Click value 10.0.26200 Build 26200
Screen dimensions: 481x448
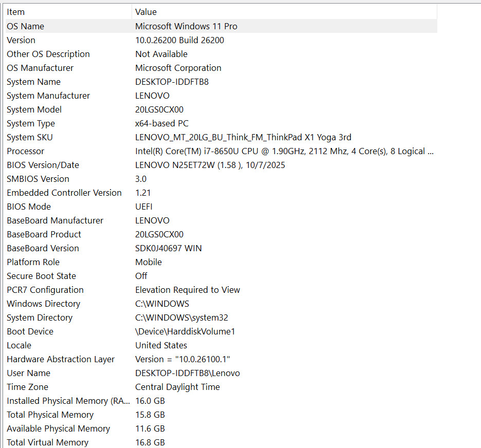179,40
